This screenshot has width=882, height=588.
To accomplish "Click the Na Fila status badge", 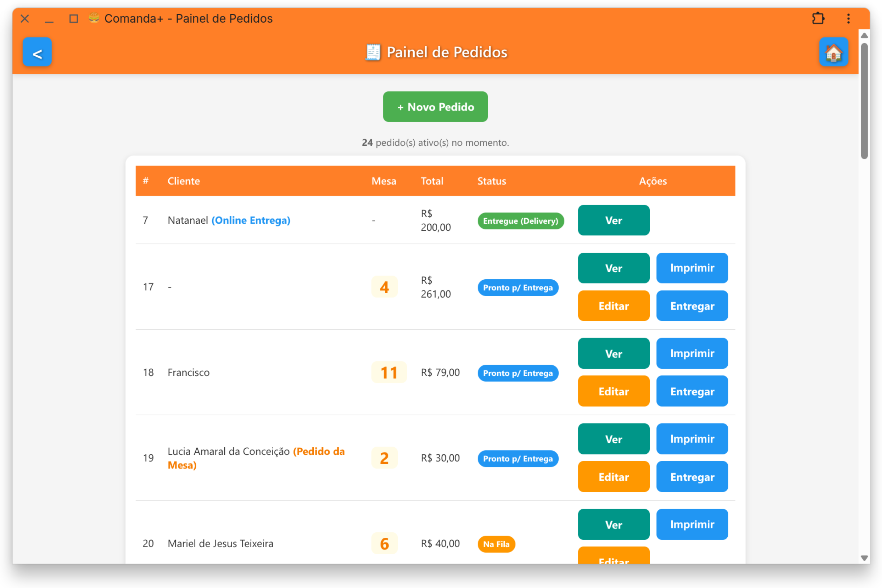I will point(496,544).
